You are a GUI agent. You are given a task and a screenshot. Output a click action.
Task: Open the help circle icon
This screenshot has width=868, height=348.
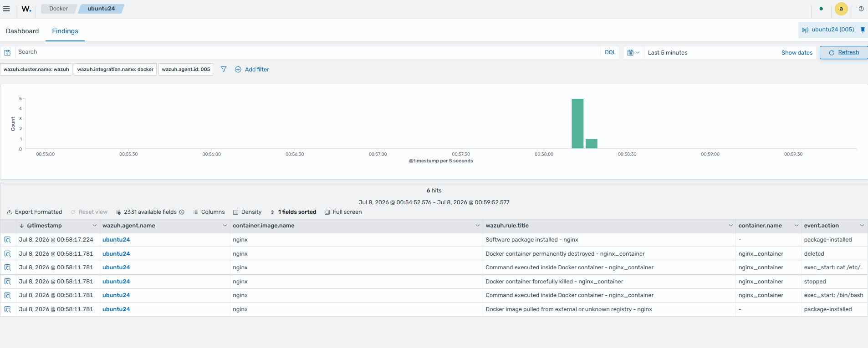(x=861, y=9)
